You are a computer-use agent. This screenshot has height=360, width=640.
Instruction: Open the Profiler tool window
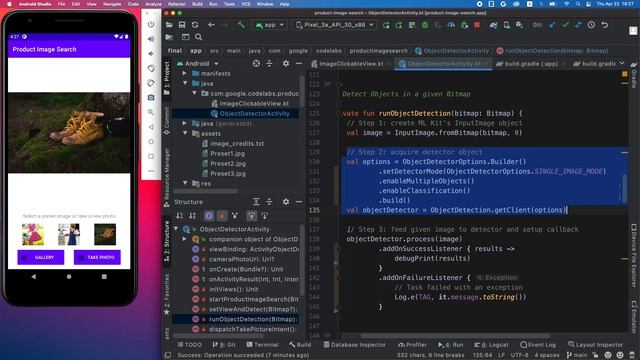(x=412, y=345)
